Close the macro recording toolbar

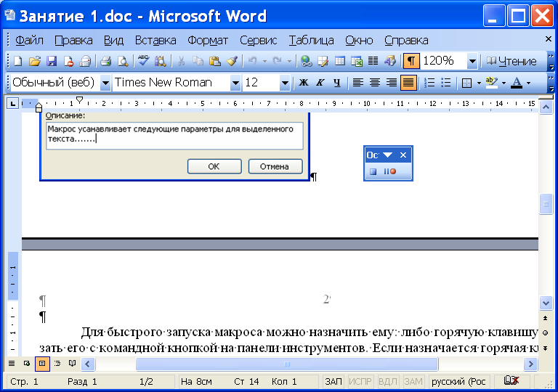tap(403, 155)
